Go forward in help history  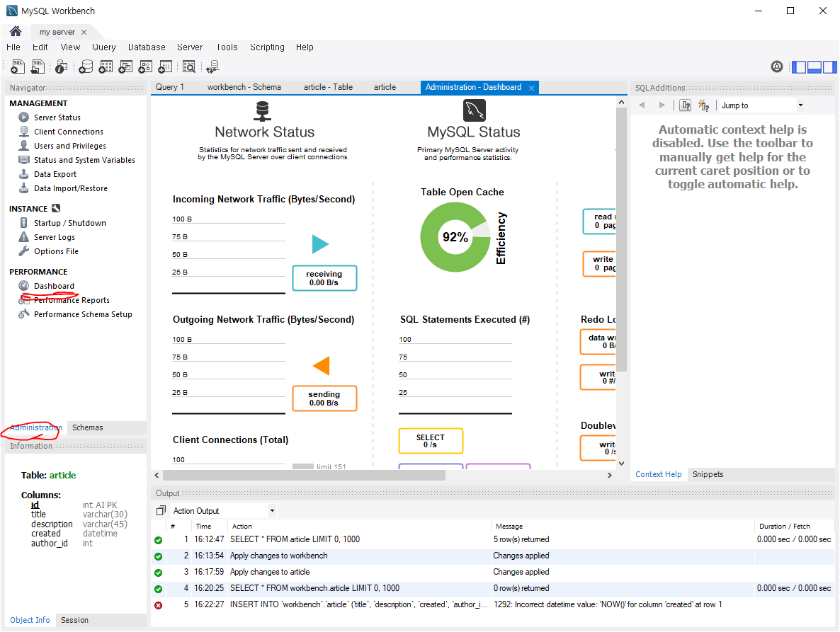coord(662,105)
